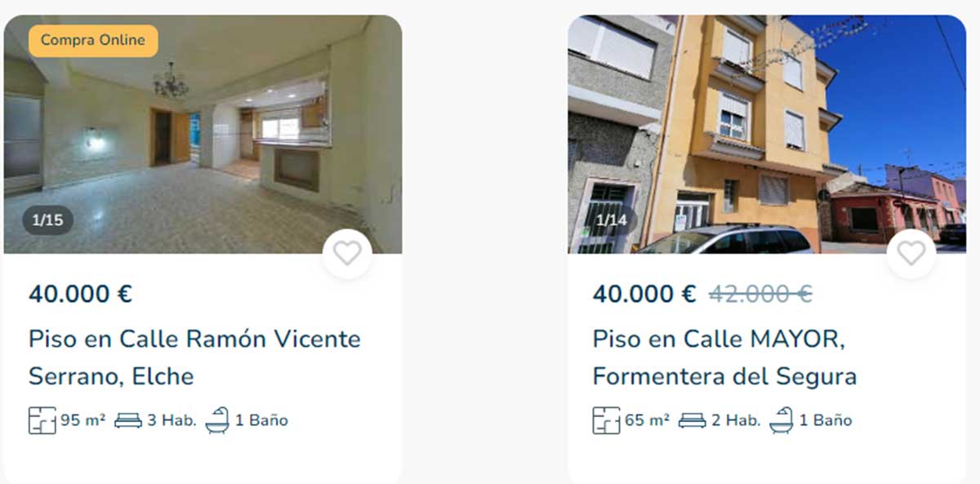Click the bathtub icon on Elche listing
Screen dimensions: 980x484
[x=217, y=420]
